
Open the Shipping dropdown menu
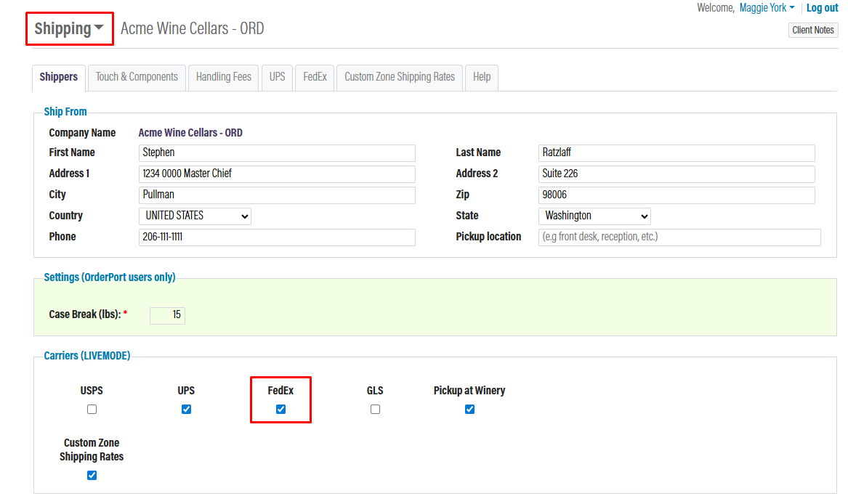[x=69, y=28]
